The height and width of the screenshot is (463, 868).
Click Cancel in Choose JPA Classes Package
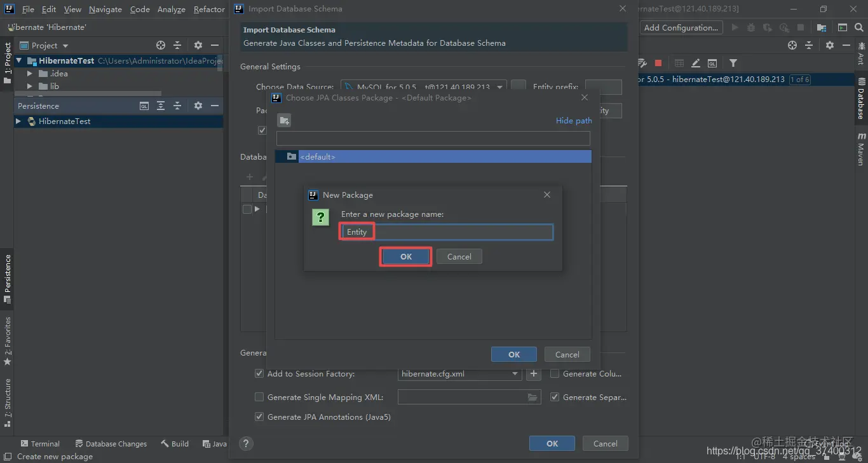tap(567, 354)
